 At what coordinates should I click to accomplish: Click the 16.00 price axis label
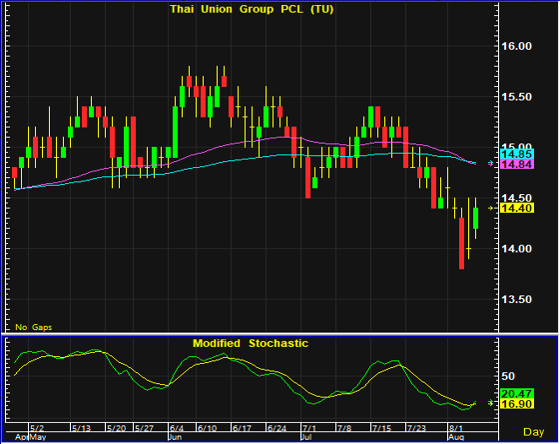[x=516, y=46]
